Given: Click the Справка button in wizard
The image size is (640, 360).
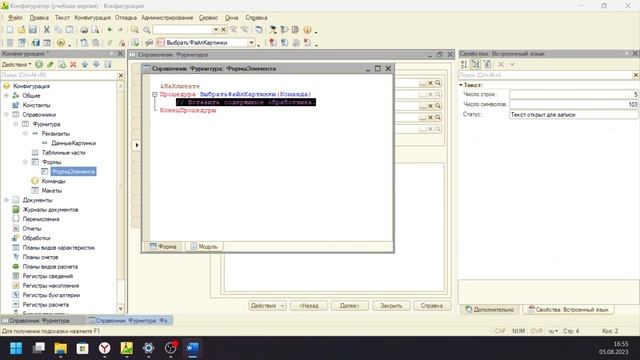Looking at the screenshot, I should point(432,305).
